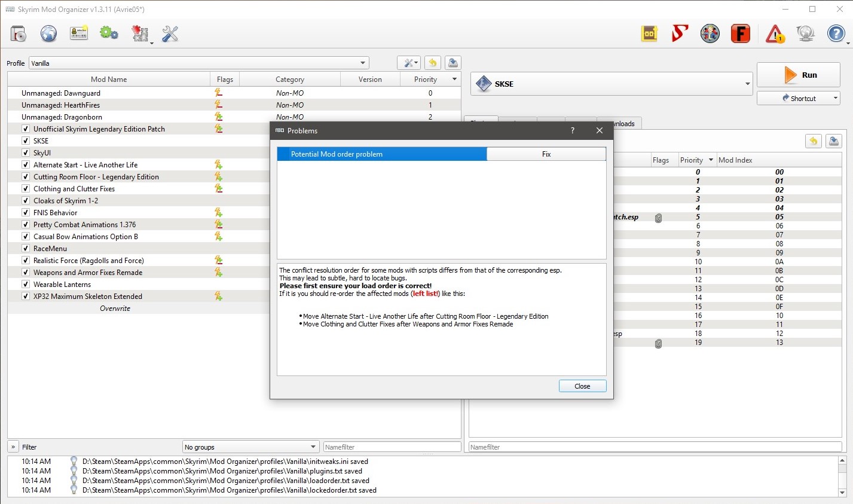Select the lockedorder.txt saved log entry
The image size is (853, 504).
(230, 490)
